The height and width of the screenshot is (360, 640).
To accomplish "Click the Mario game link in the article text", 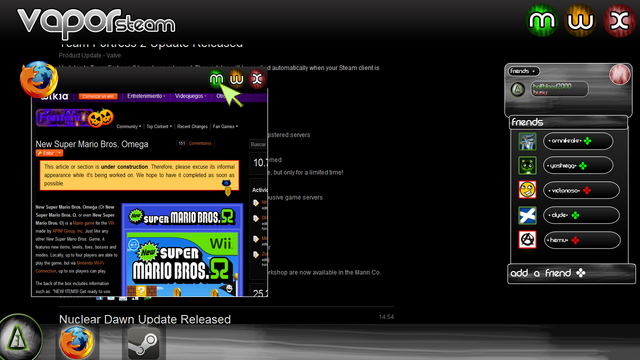I will click(83, 223).
